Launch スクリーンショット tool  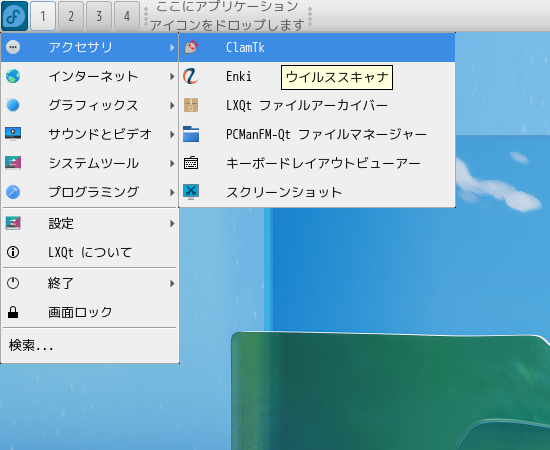pyautogui.click(x=317, y=192)
